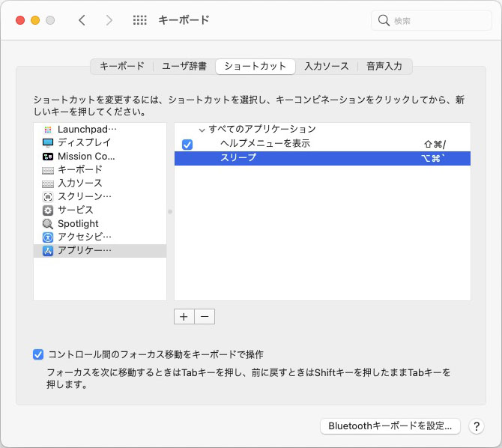This screenshot has height=448, width=502.
Task: Switch to the 入力ソース tab
Action: click(326, 66)
